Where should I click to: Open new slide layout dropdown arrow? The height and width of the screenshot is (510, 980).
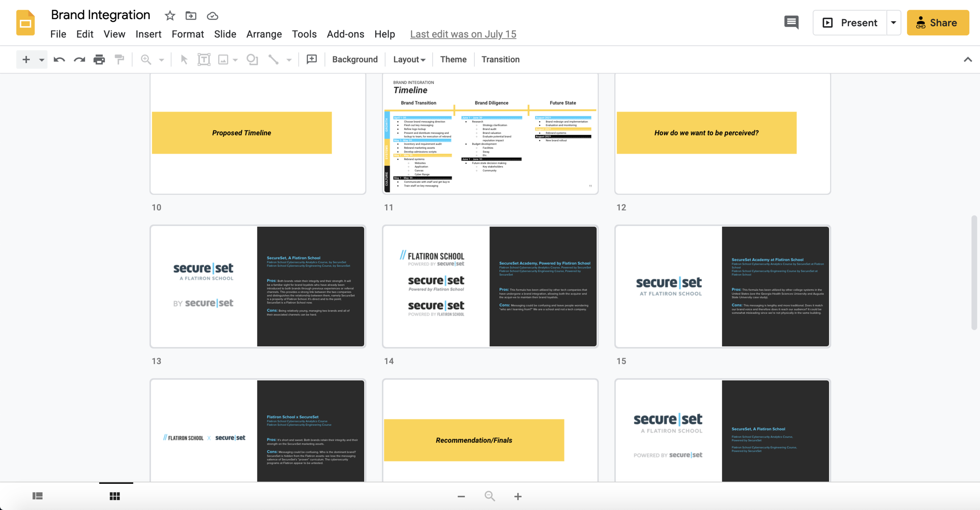pyautogui.click(x=42, y=60)
